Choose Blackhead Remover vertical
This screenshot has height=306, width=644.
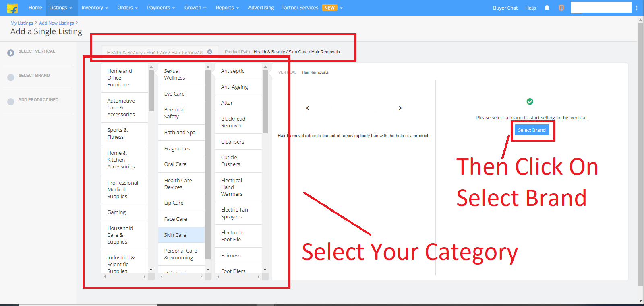click(x=238, y=122)
